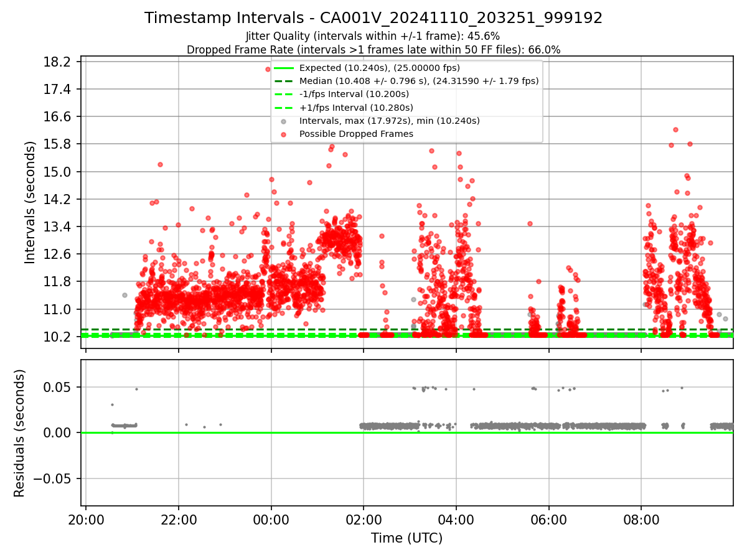Click the red marker icon beside 'Possible Dropped Frames'
The height and width of the screenshot is (560, 747).
point(283,134)
